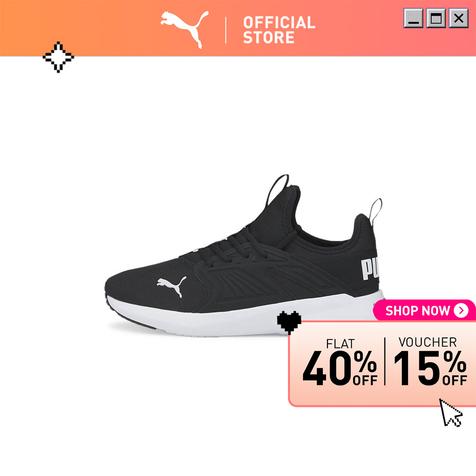Click the white PUMA lettering on heel
The height and width of the screenshot is (476, 476).
tap(370, 269)
